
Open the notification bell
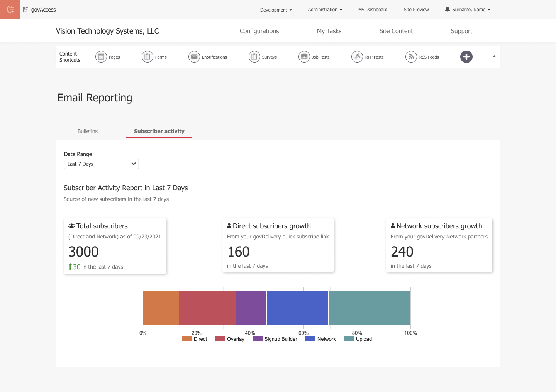pyautogui.click(x=448, y=9)
